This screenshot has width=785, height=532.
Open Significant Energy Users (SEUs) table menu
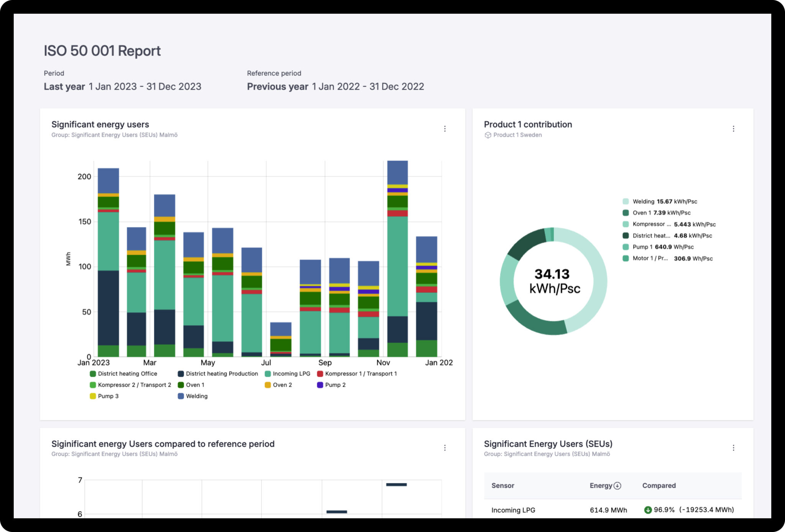[x=733, y=448]
